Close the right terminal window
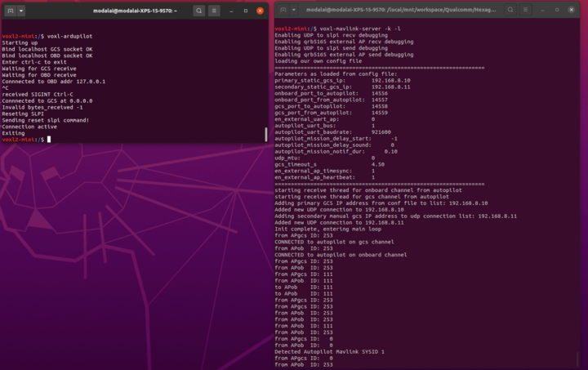The image size is (588, 370). (x=571, y=10)
